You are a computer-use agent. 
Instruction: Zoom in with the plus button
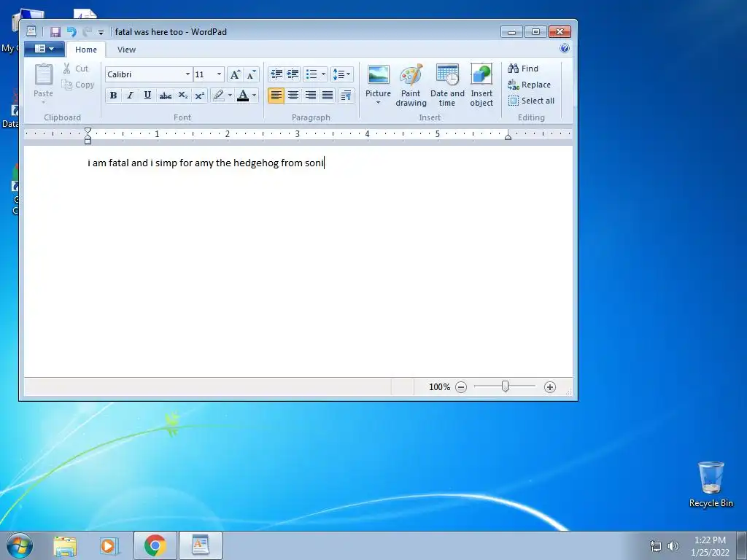[x=550, y=387]
